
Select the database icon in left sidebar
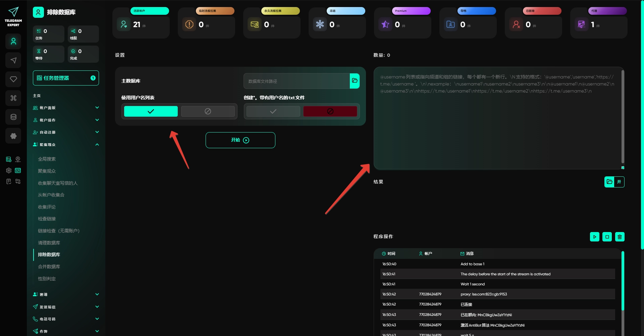click(x=13, y=117)
